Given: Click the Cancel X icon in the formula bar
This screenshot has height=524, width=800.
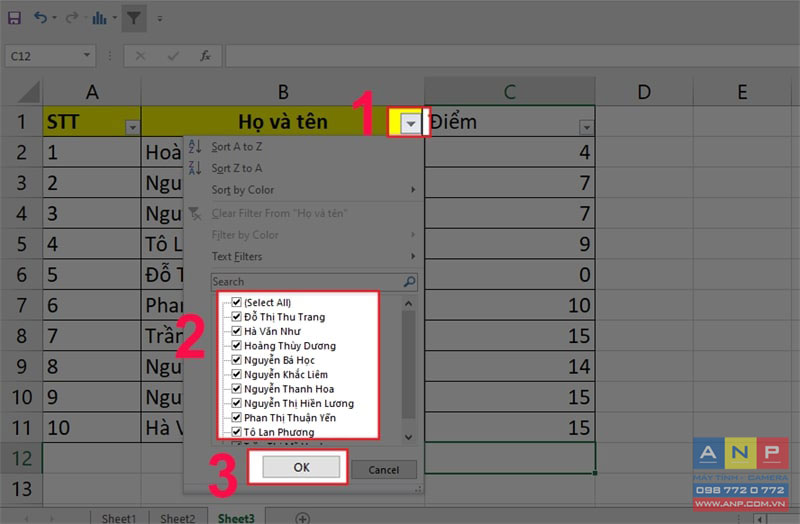Looking at the screenshot, I should click(140, 56).
